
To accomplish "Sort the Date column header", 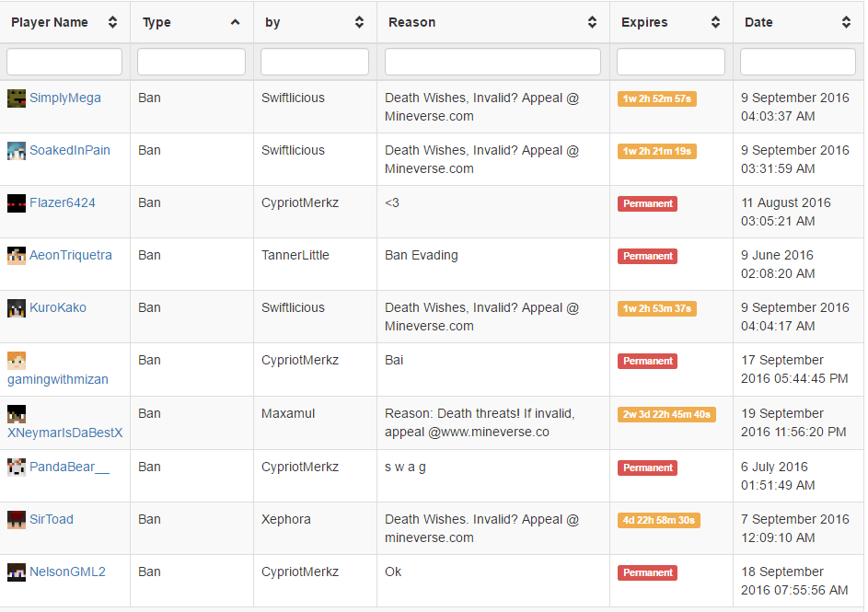I will (846, 22).
